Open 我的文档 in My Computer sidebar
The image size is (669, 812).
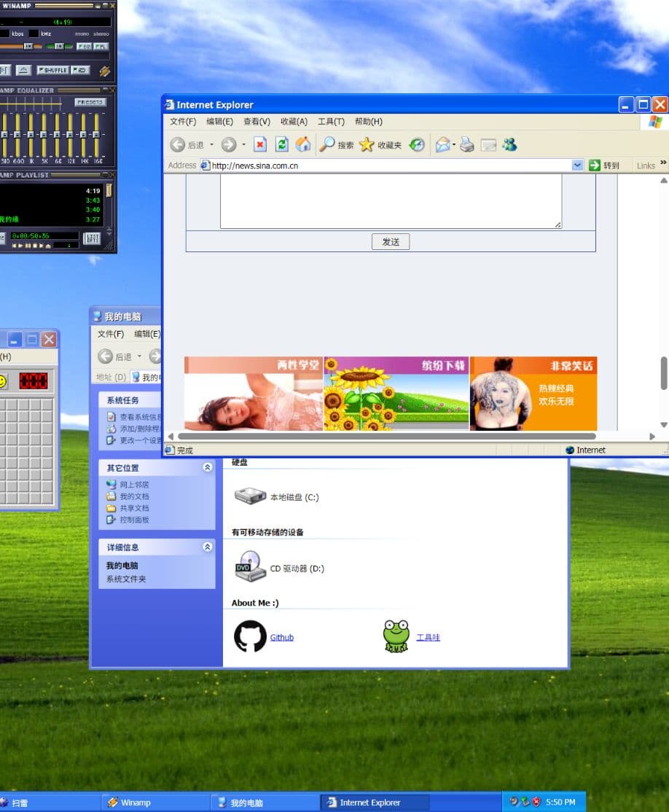128,496
